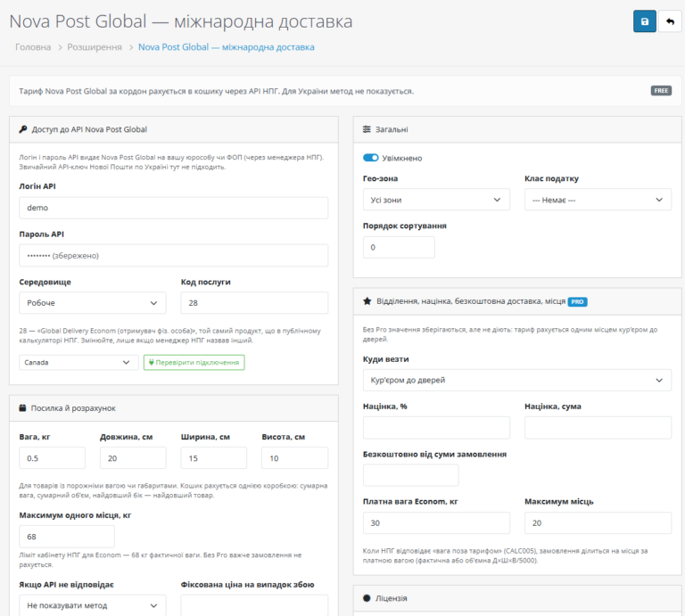This screenshot has width=685, height=616.
Task: Click the blue save icon button
Action: 644,21
